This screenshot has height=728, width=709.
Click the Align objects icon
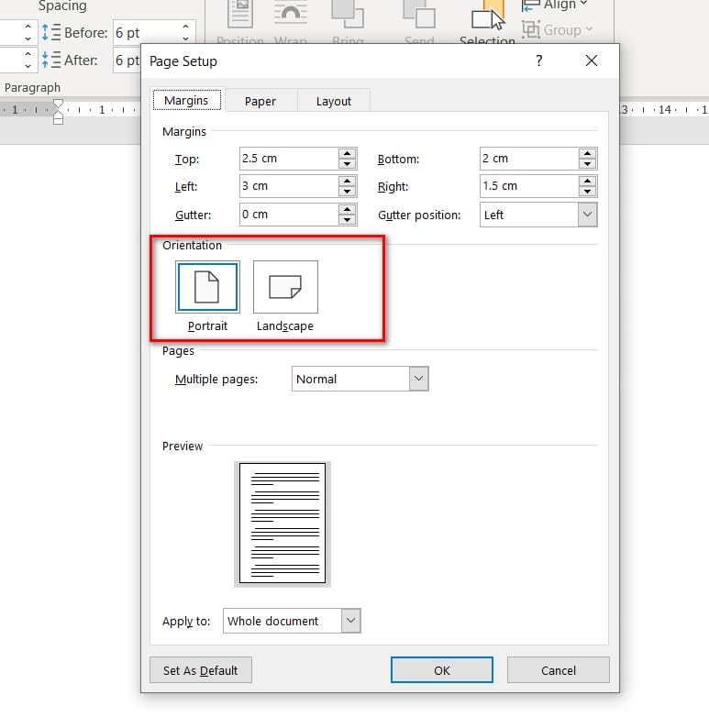click(531, 5)
